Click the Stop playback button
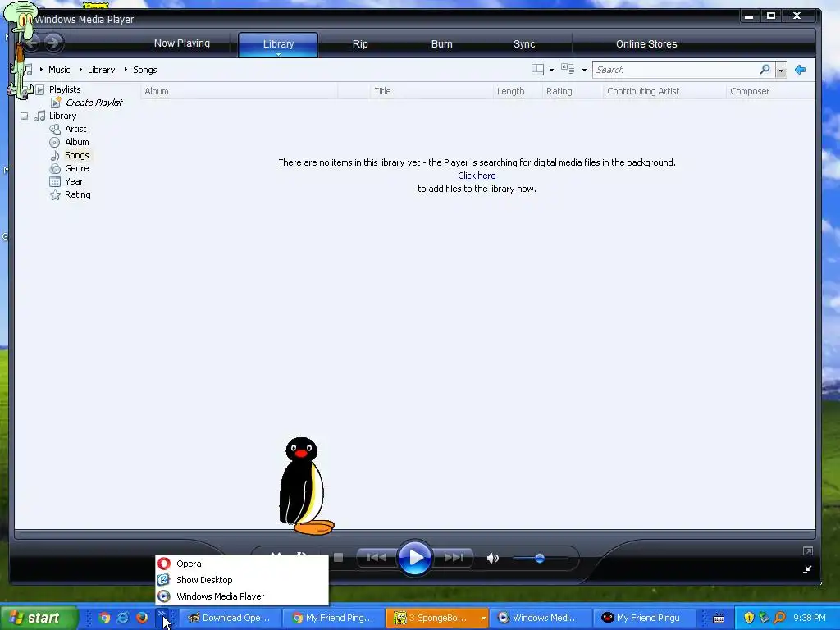The width and height of the screenshot is (840, 630). click(338, 558)
